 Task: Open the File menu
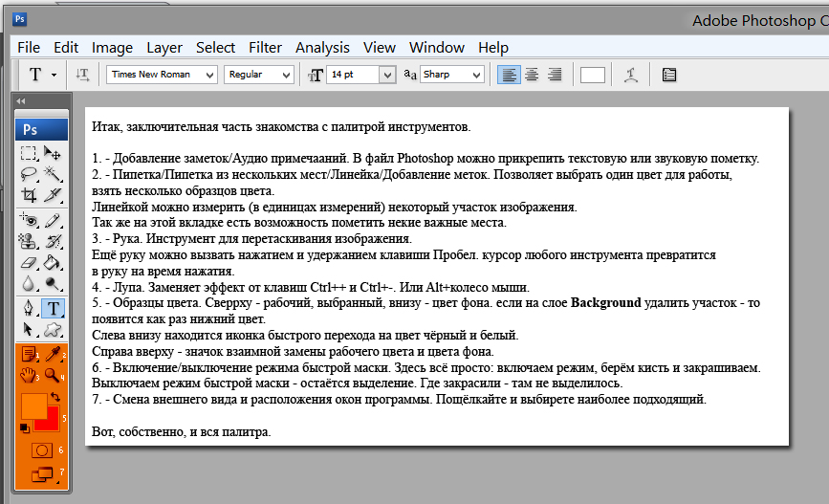click(29, 48)
